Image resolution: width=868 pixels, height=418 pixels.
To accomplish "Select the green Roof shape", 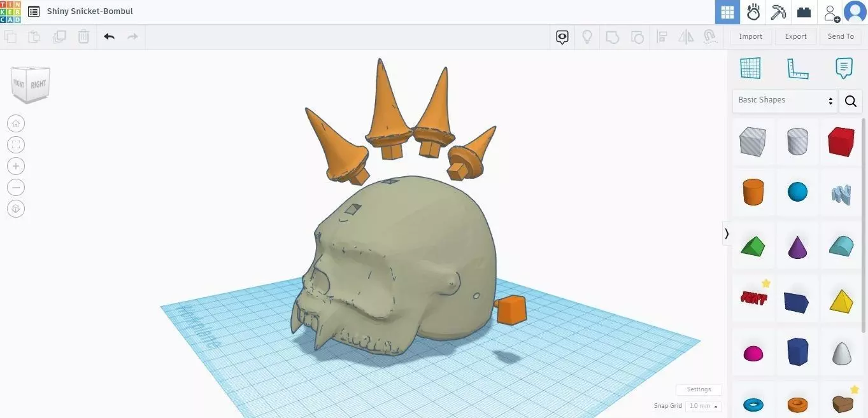I will 753,246.
